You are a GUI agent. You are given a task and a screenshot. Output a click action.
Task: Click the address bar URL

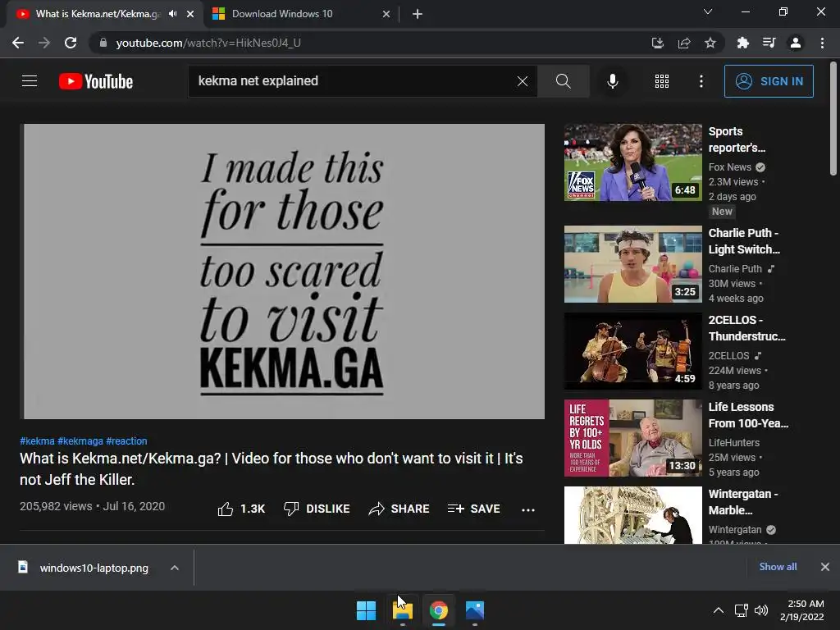pos(208,43)
